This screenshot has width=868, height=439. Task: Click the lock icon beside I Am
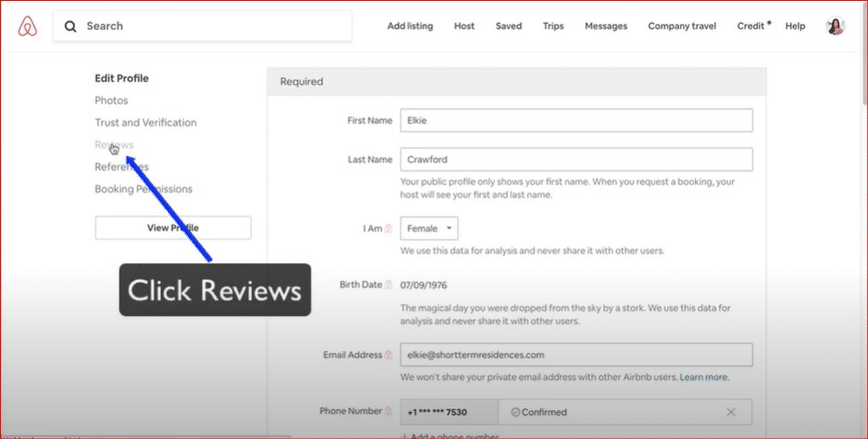pyautogui.click(x=389, y=229)
